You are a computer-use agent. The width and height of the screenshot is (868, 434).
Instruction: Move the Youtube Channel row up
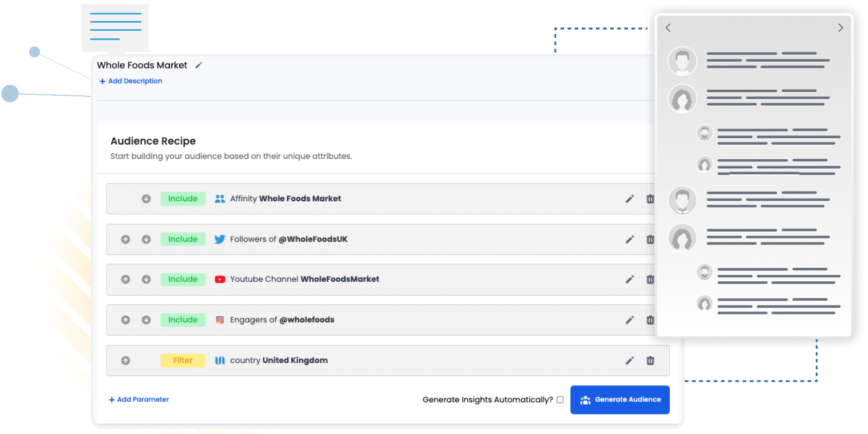tap(125, 279)
